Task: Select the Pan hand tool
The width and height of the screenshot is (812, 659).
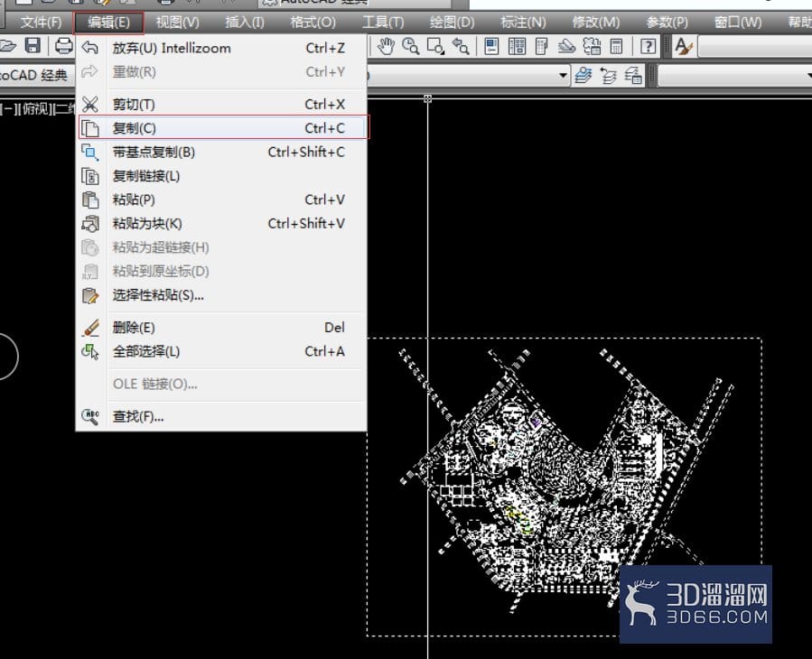Action: click(386, 47)
